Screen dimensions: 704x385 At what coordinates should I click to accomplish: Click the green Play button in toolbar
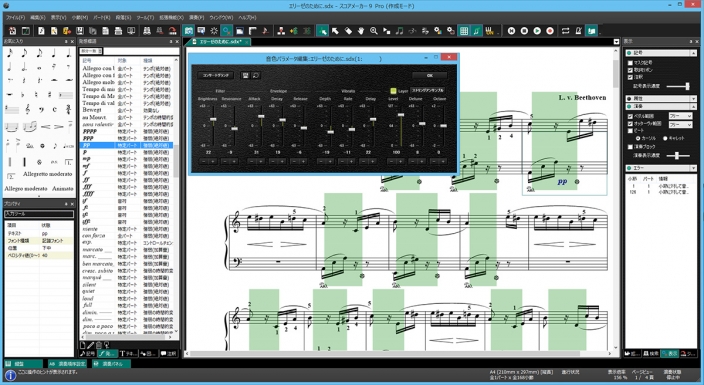[537, 31]
